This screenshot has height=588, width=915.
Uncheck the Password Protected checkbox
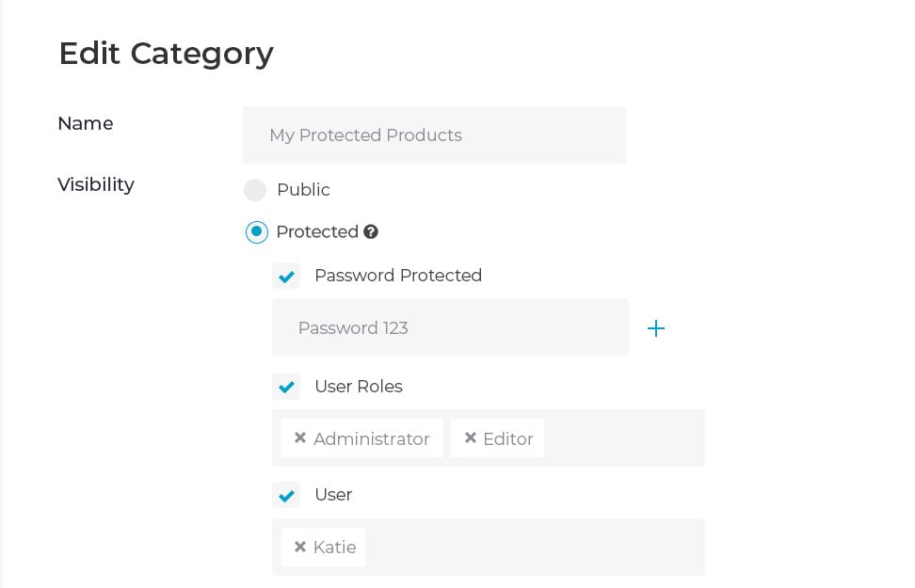[286, 276]
